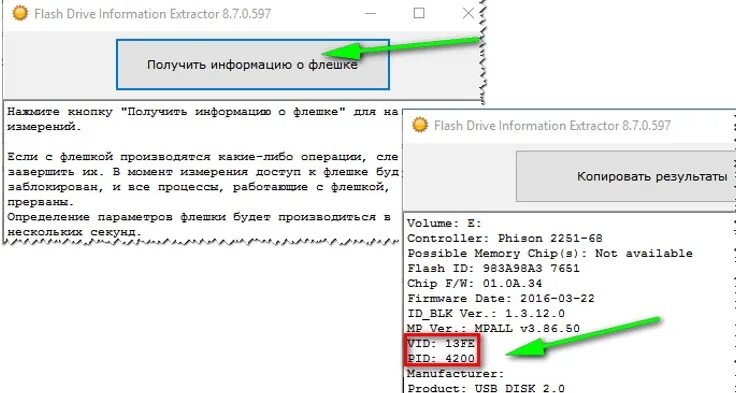The height and width of the screenshot is (393, 736).
Task: Click sun app icon in second window title
Action: tap(420, 125)
